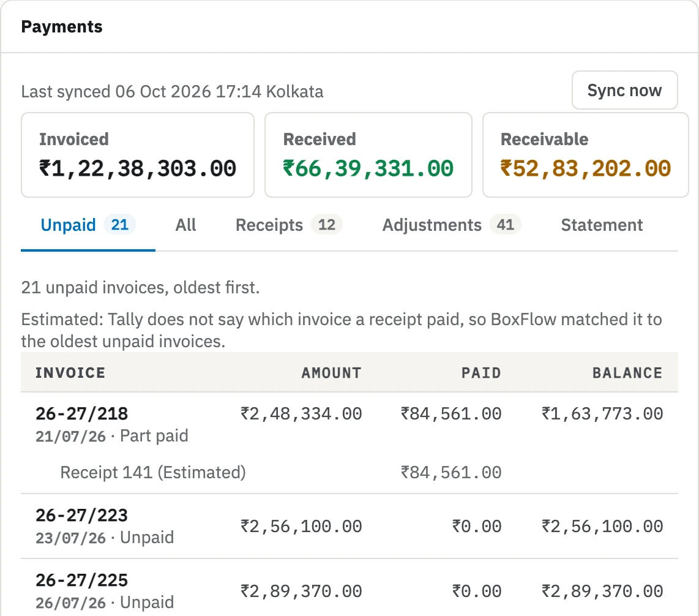
Task: Click ₹84,561.00 on the Receipt 141 row
Action: [451, 472]
